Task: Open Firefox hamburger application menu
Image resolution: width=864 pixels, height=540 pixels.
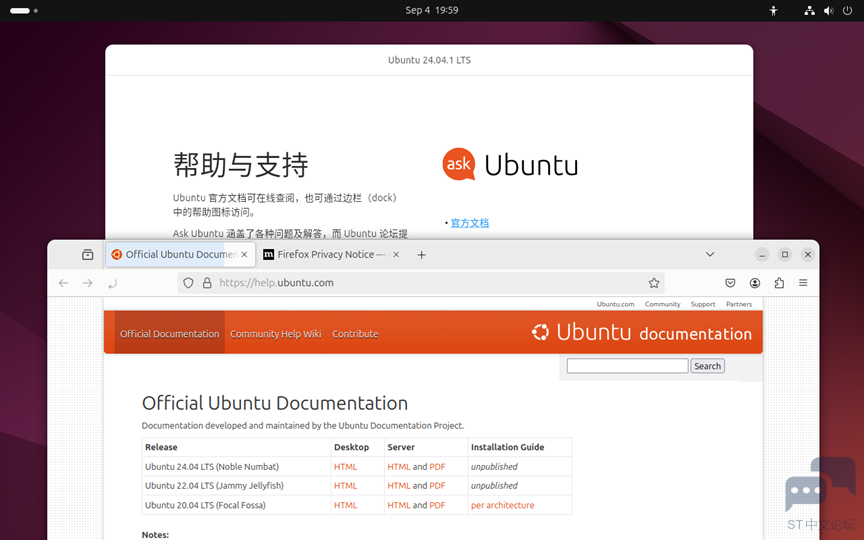Action: pos(803,283)
